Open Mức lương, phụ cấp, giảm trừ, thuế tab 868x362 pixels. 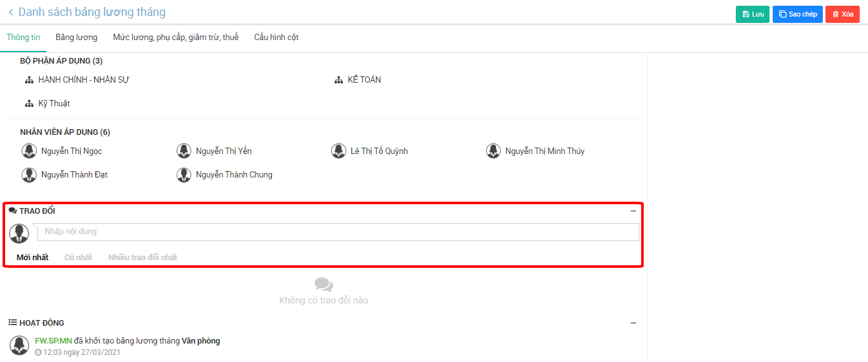(x=175, y=38)
